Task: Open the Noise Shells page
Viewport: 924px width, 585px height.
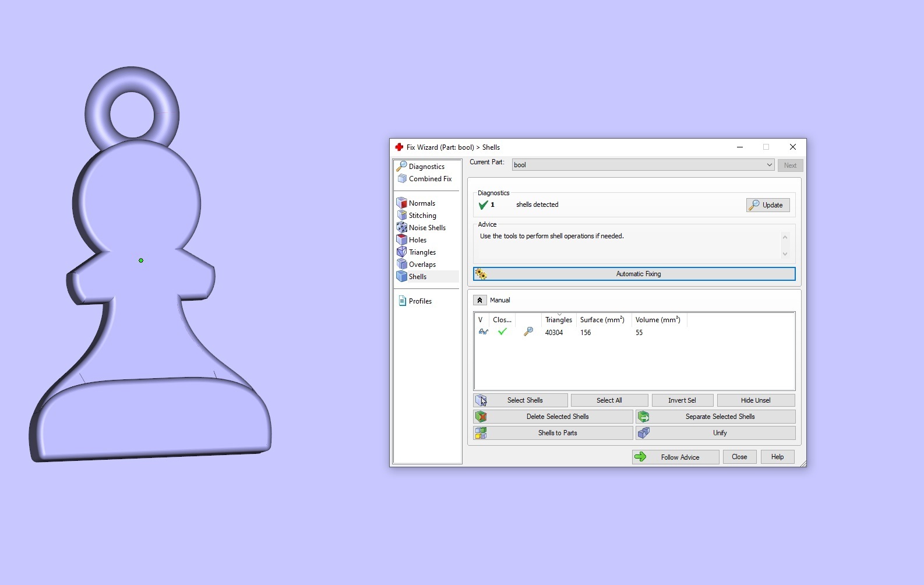Action: 427,228
